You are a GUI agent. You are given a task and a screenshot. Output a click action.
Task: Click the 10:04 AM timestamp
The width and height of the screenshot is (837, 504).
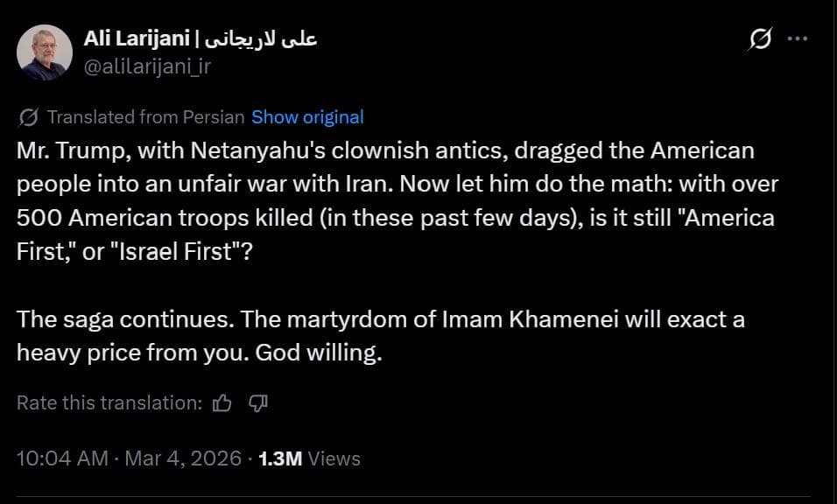coord(62,458)
